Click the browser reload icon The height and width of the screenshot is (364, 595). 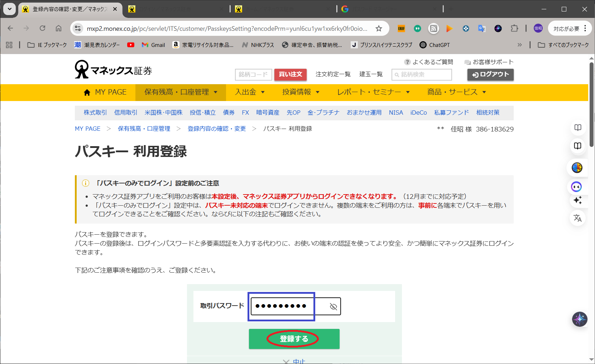tap(42, 28)
